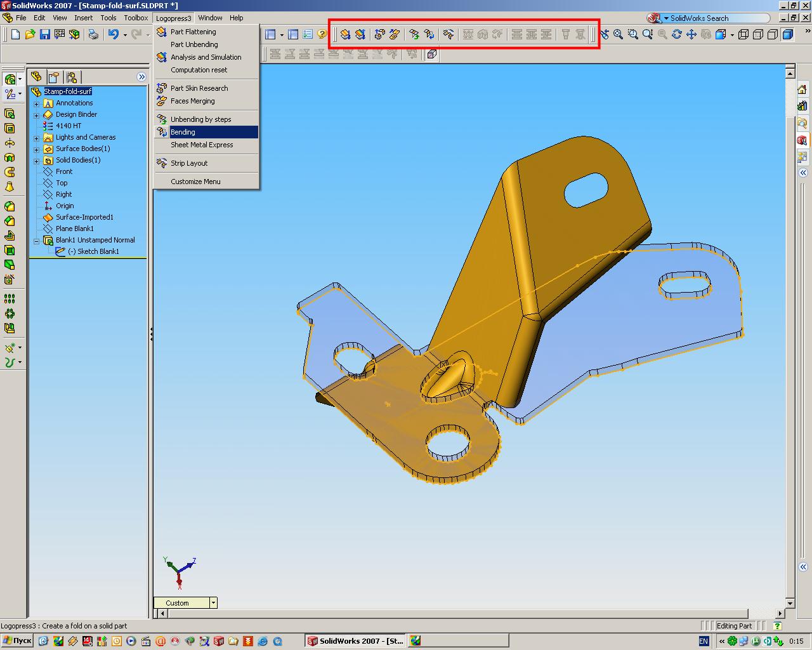
Task: Open the Toolbox menu
Action: tap(136, 18)
